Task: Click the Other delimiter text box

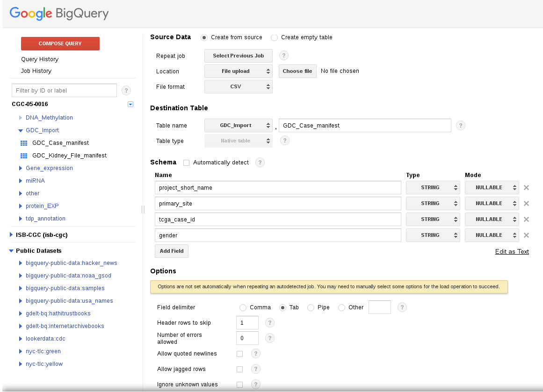Action: (380, 307)
